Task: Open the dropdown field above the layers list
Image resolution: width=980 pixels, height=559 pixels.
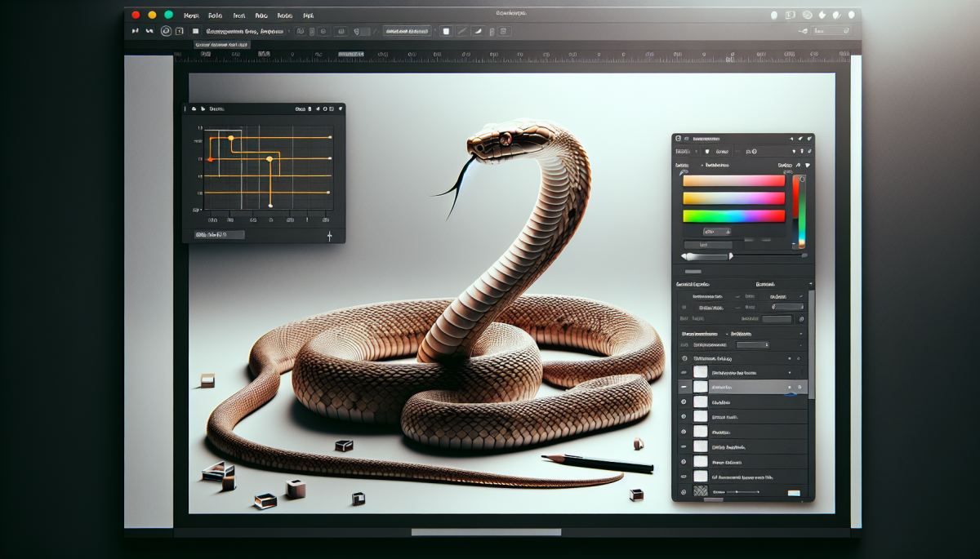Action: 752,345
